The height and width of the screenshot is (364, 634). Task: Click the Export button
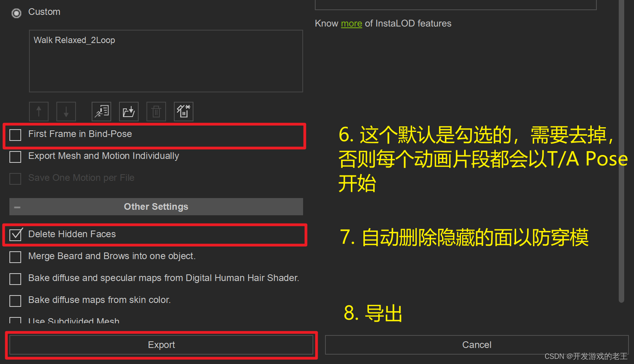(161, 345)
